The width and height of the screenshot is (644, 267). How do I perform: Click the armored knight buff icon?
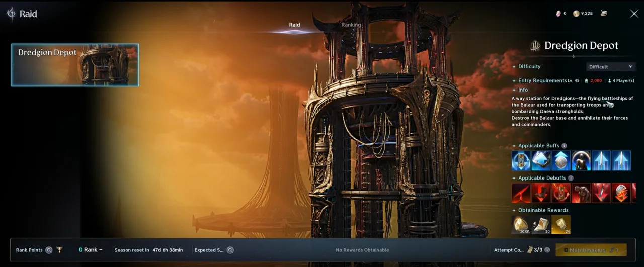(x=581, y=161)
